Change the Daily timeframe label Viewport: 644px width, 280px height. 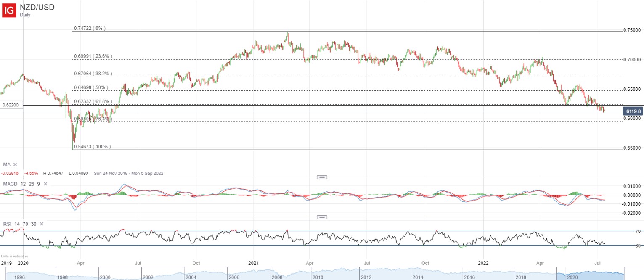pos(26,15)
